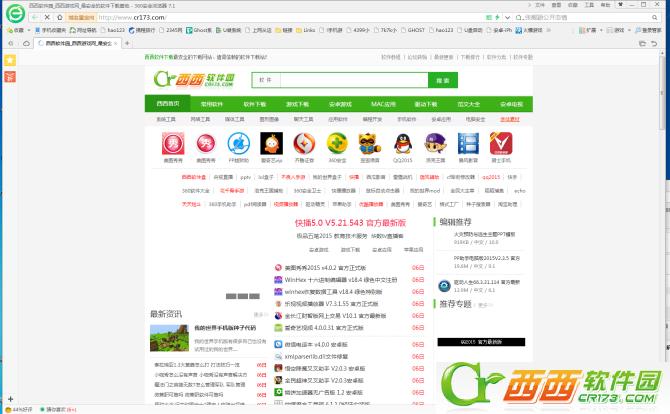Image resolution: width=670 pixels, height=414 pixels.
Task: Click the Links bookmark folder
Action: [x=306, y=30]
